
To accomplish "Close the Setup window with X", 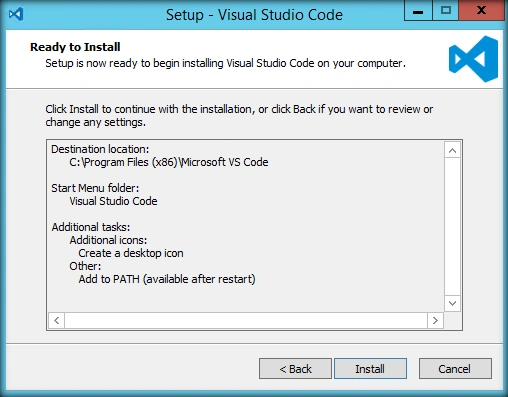I will click(481, 11).
